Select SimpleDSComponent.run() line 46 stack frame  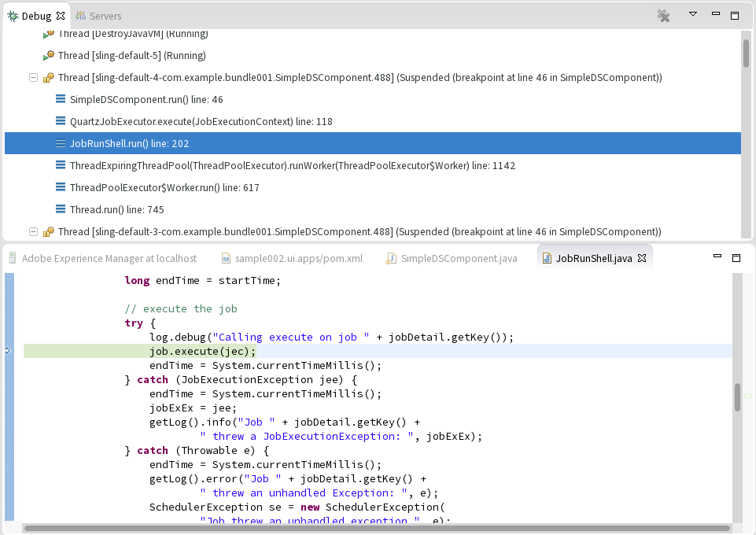pos(146,100)
